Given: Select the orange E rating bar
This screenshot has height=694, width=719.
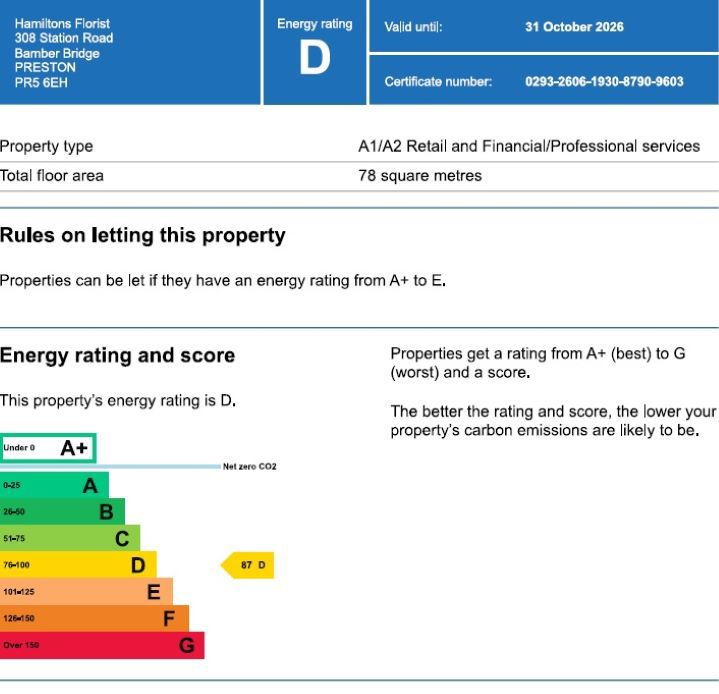Looking at the screenshot, I should tap(86, 592).
